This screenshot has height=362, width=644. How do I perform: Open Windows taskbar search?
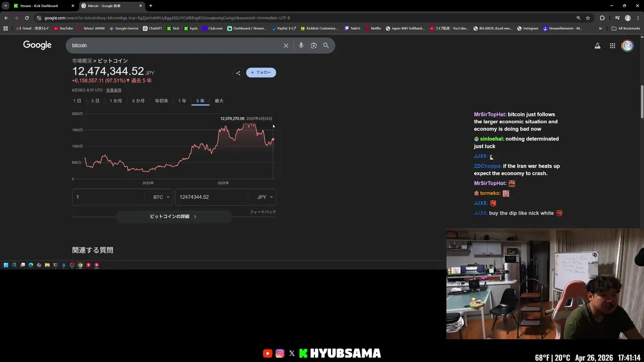coord(14,265)
